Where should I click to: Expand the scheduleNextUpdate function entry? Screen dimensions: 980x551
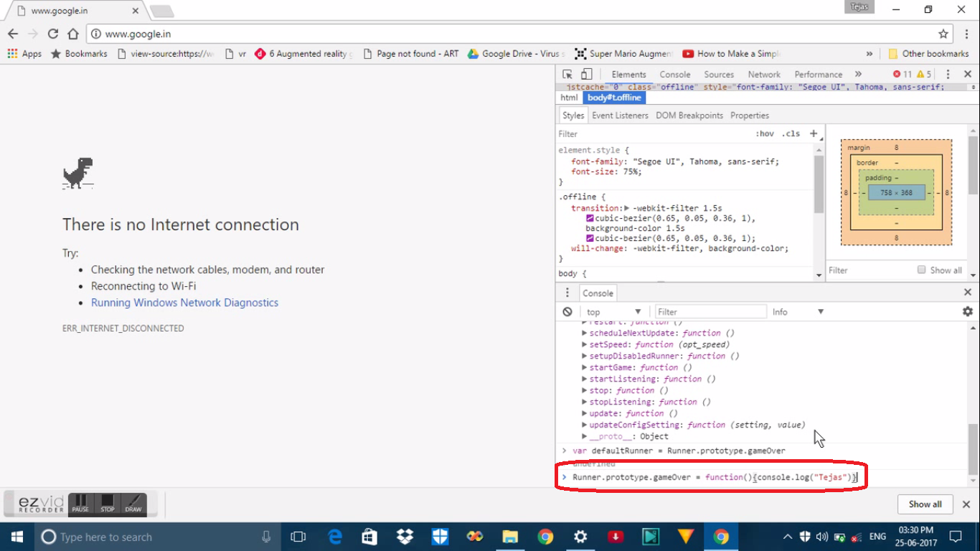coord(584,333)
